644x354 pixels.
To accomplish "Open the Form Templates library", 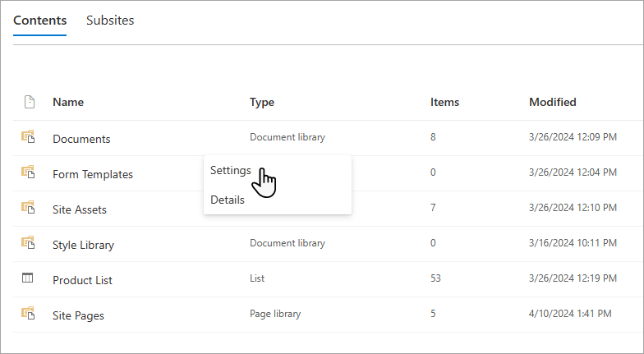I will [x=93, y=174].
